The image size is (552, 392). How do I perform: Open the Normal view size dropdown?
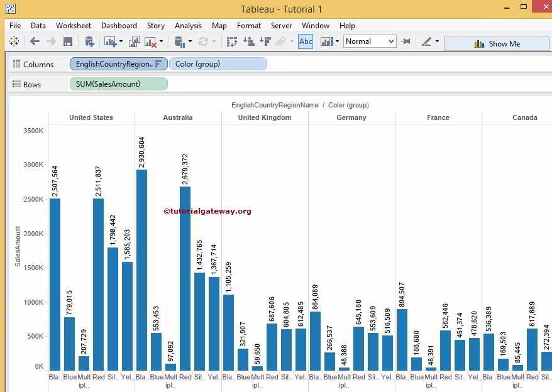pyautogui.click(x=370, y=41)
